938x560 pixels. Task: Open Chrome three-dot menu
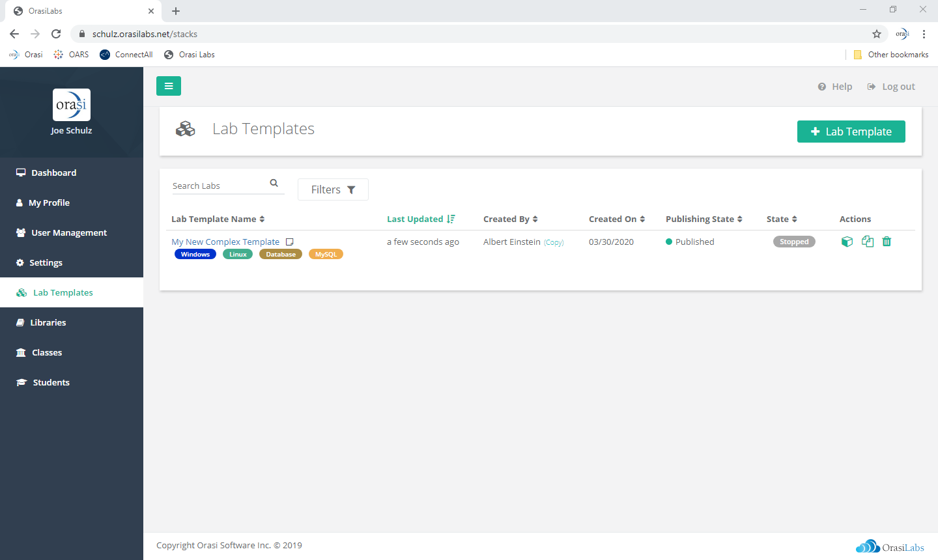924,34
